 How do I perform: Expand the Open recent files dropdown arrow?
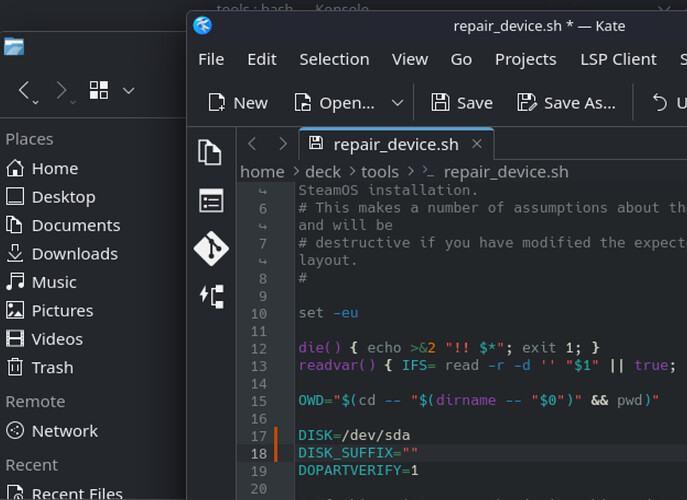point(397,102)
